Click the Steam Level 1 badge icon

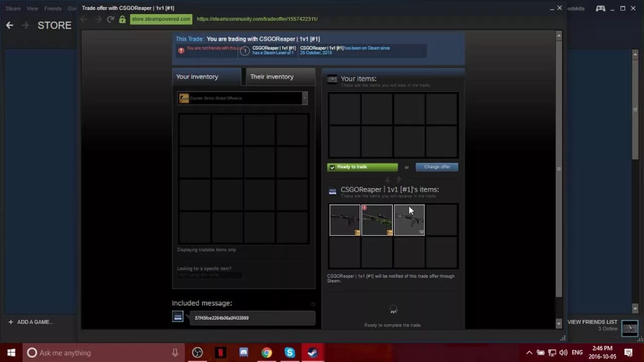(245, 51)
